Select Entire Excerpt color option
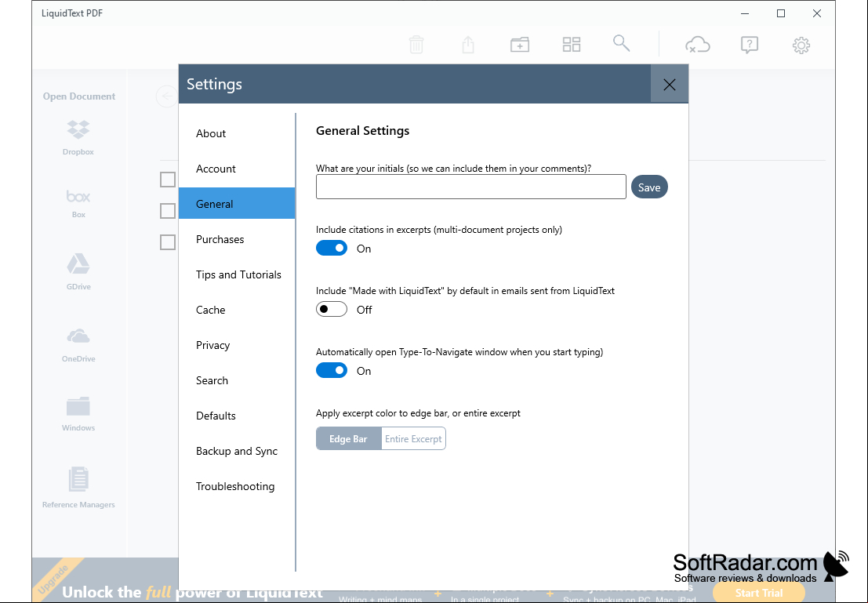Screen dimensions: 868x603 point(413,438)
